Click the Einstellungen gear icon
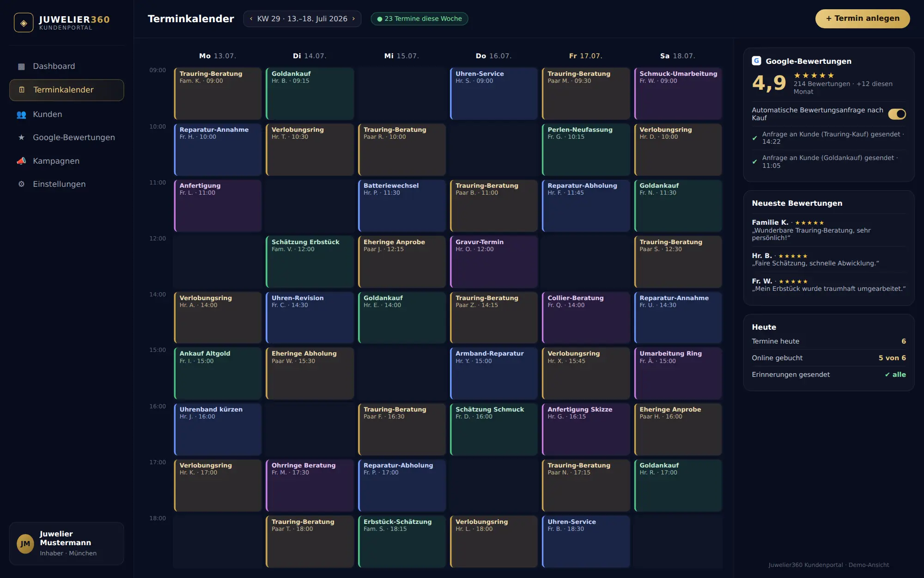This screenshot has width=924, height=578. click(21, 184)
